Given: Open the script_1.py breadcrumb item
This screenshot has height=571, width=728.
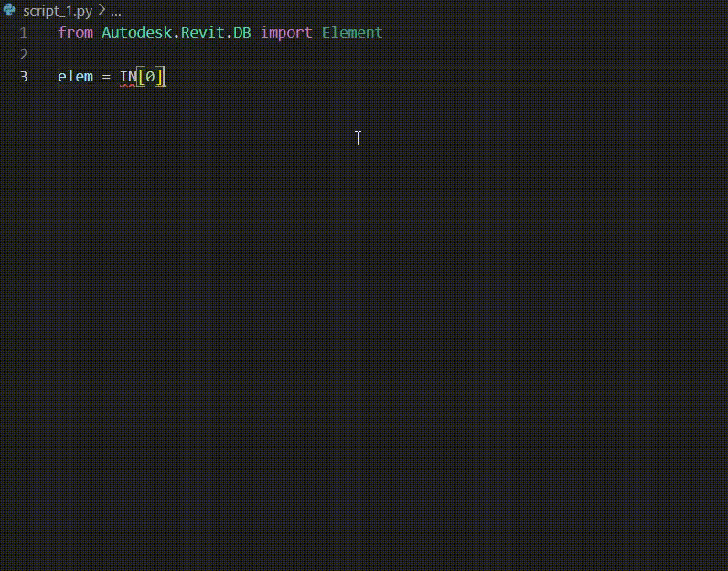Looking at the screenshot, I should [58, 11].
